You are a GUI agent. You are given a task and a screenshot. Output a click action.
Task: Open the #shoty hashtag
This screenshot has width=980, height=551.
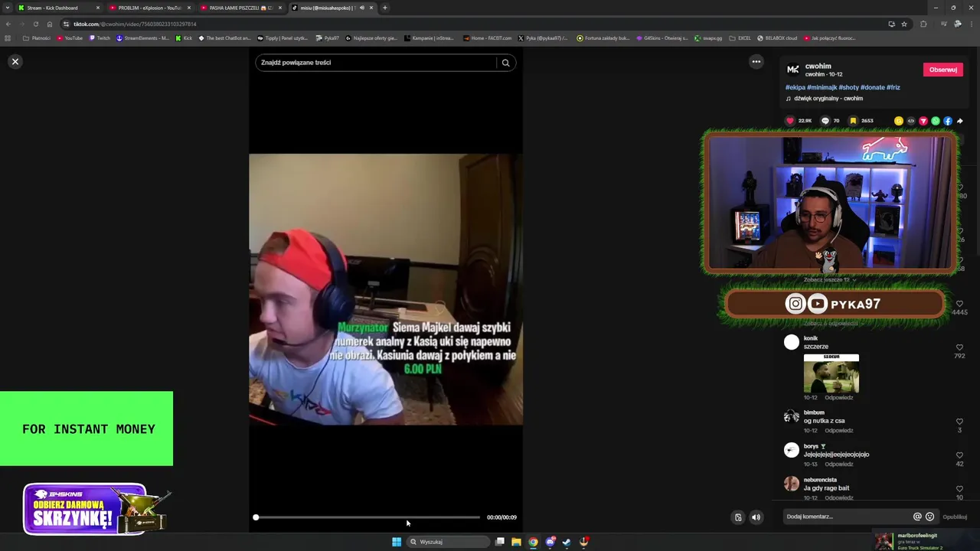(848, 87)
